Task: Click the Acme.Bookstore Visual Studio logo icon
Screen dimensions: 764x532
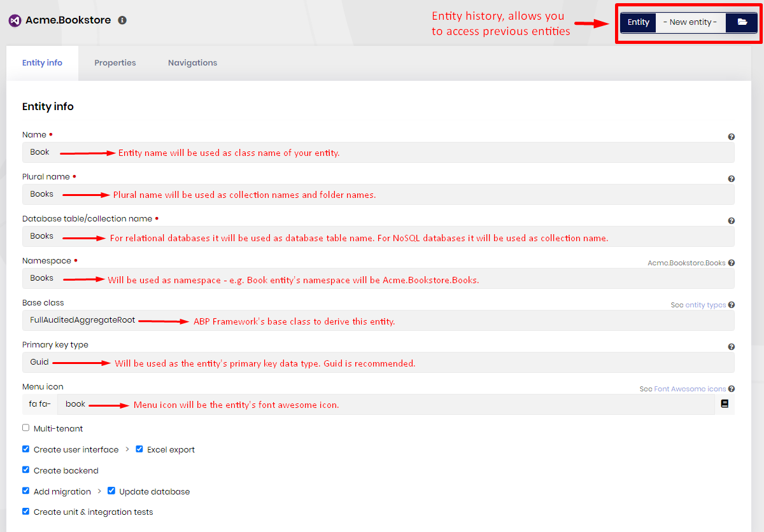Action: coord(15,20)
